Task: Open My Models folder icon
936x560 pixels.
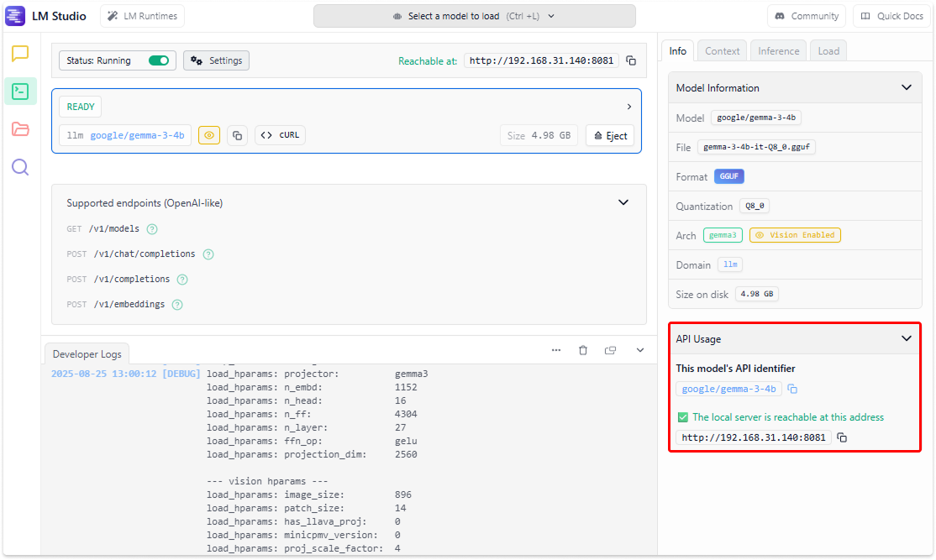Action: 20,129
